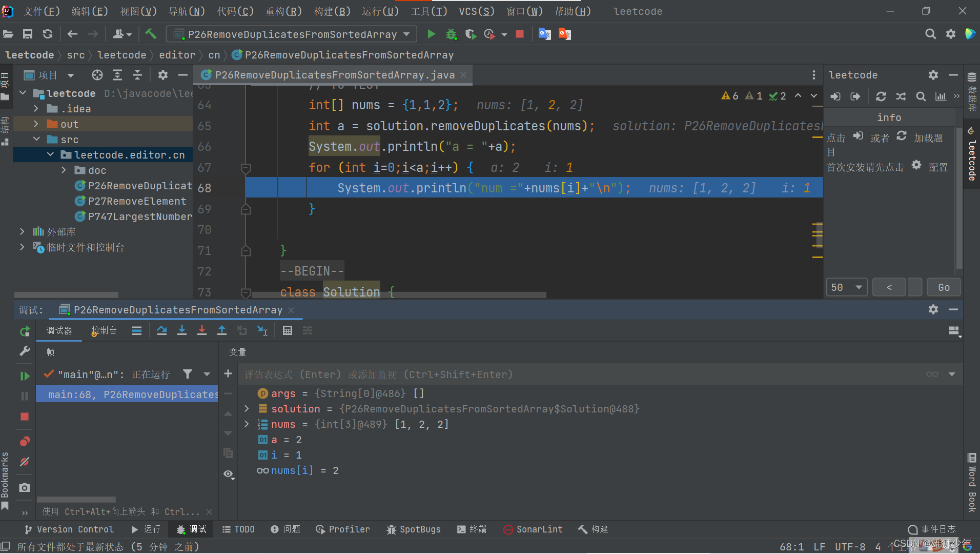980x554 pixels.
Task: Open project view dropdown arrow
Action: pos(71,75)
